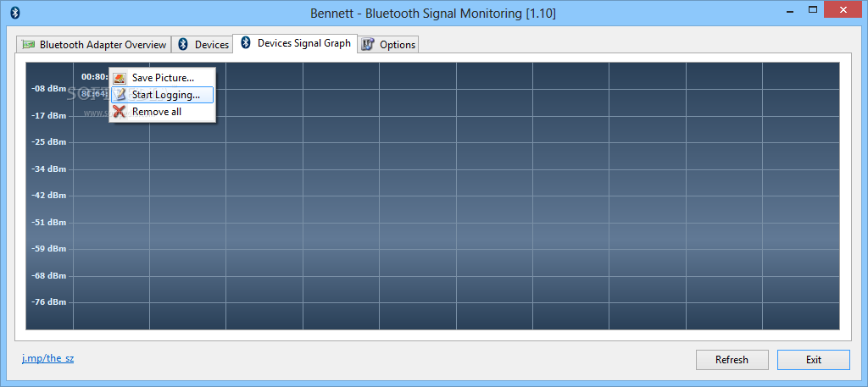Click the -42 dBm axis label
The image size is (868, 387).
[48, 195]
